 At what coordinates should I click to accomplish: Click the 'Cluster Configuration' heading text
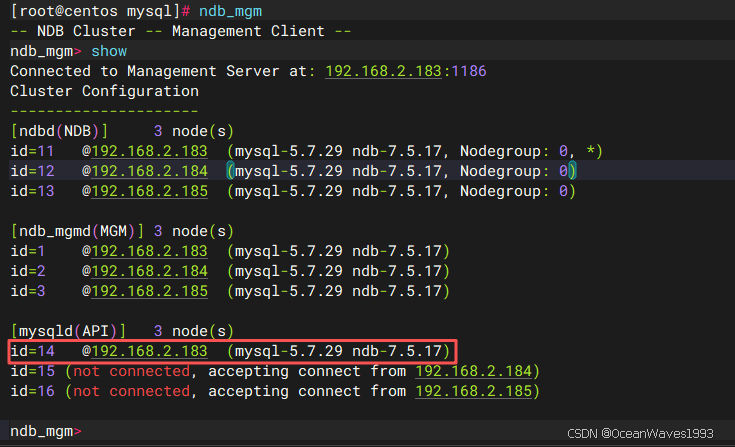click(105, 91)
